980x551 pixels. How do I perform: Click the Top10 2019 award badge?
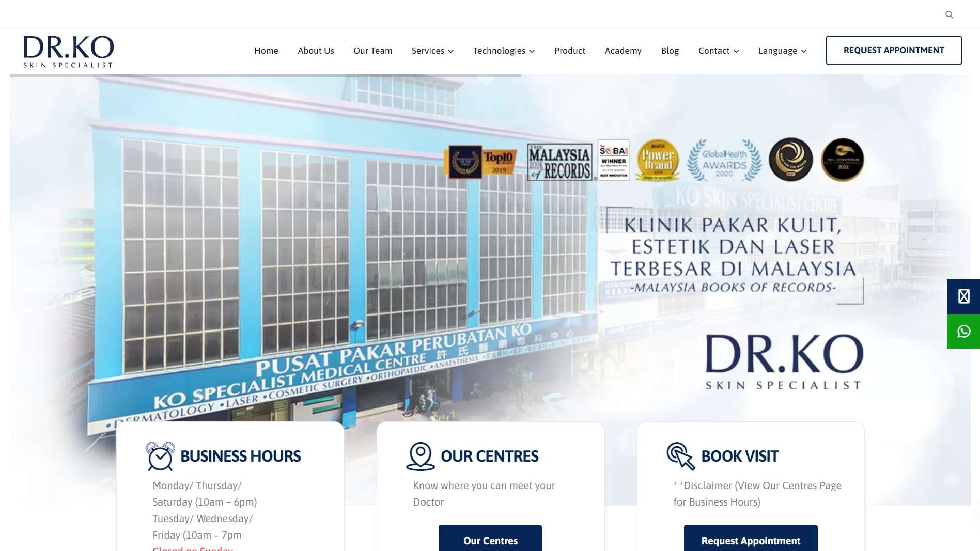click(481, 162)
